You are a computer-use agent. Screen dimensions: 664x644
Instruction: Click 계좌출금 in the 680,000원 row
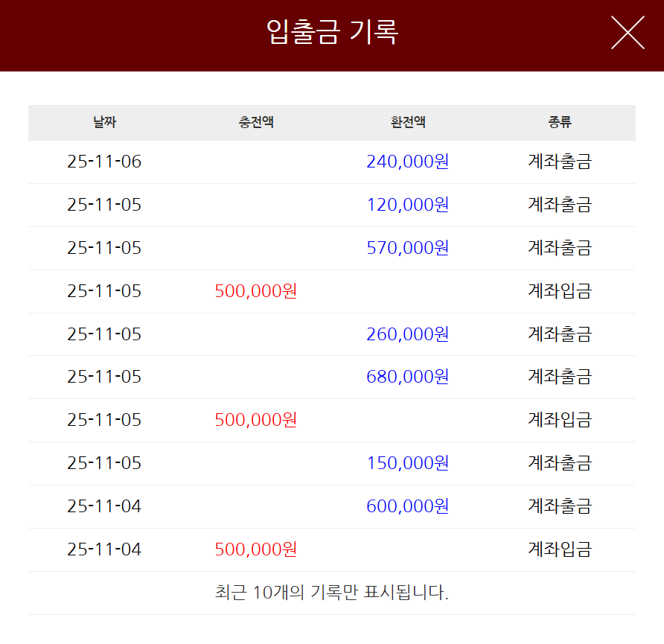(560, 377)
